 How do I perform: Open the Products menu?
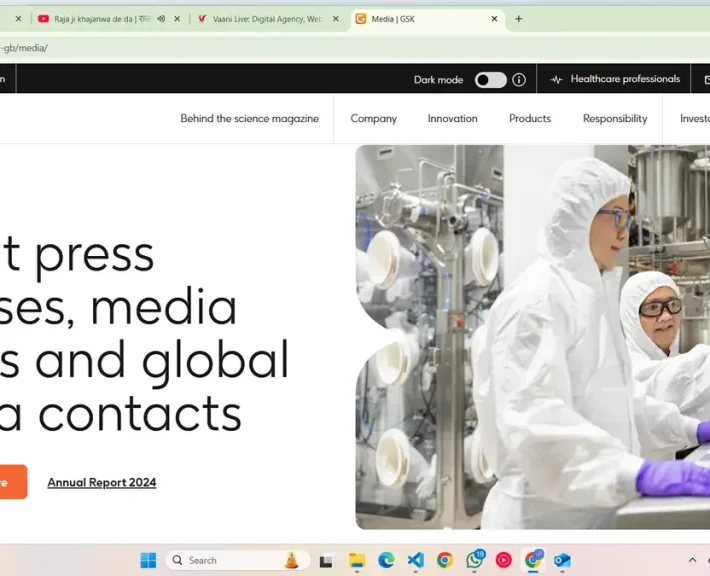coord(530,119)
